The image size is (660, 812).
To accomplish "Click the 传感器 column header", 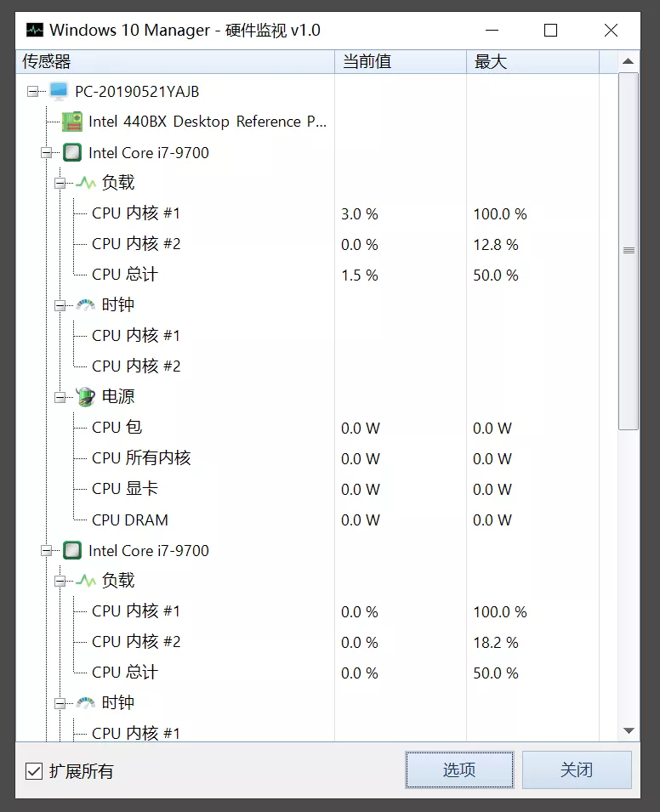I will (175, 61).
